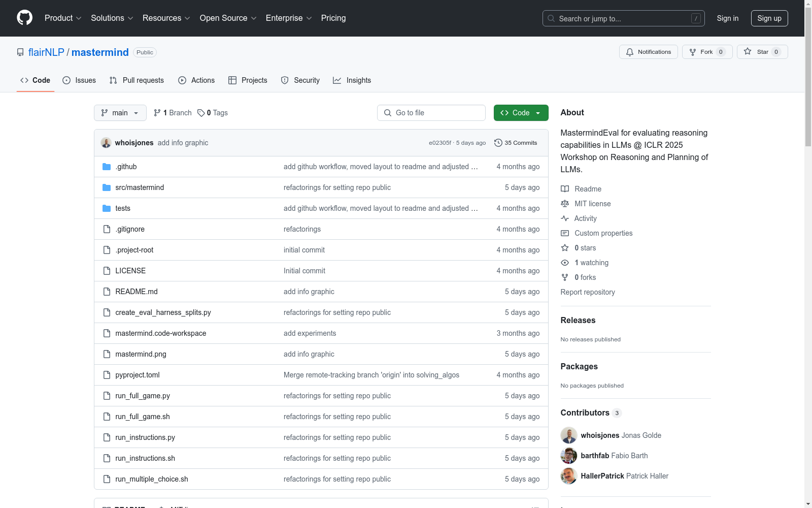Open the flairNLP organization link
812x508 pixels.
pos(46,52)
